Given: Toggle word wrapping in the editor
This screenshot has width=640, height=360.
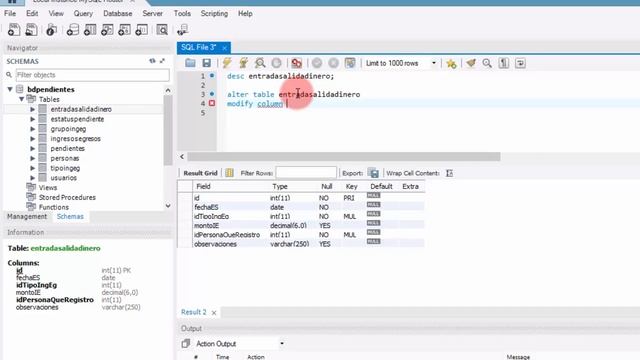Looking at the screenshot, I should point(520,63).
